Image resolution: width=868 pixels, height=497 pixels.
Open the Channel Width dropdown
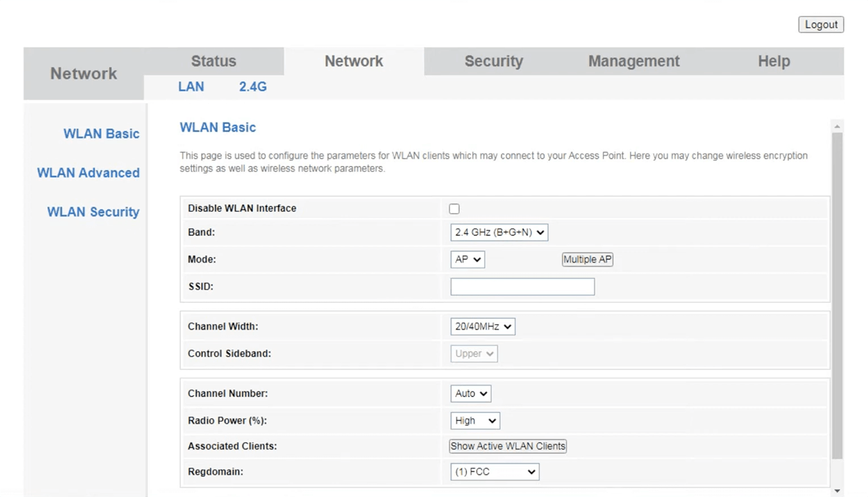tap(483, 327)
